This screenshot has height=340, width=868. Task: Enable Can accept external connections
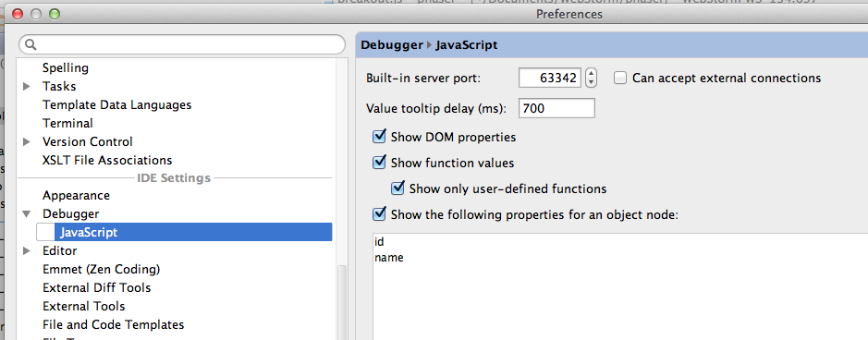coord(620,78)
